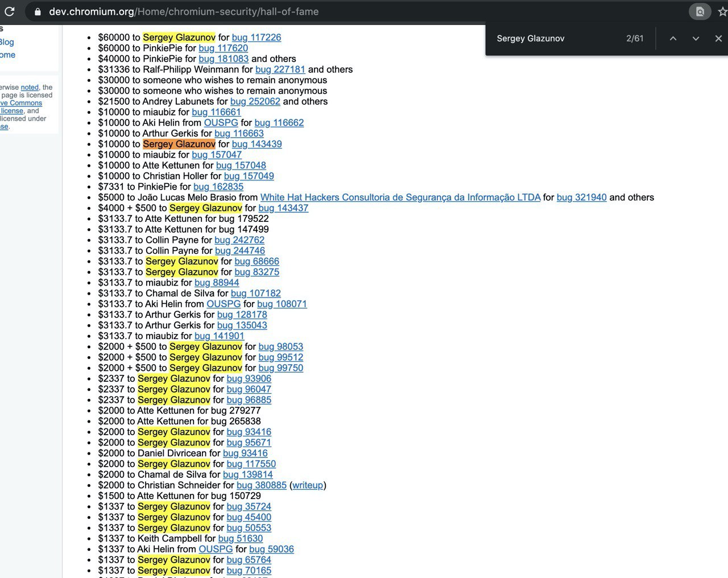
Task: Open bug 96047 link
Action: [249, 390]
